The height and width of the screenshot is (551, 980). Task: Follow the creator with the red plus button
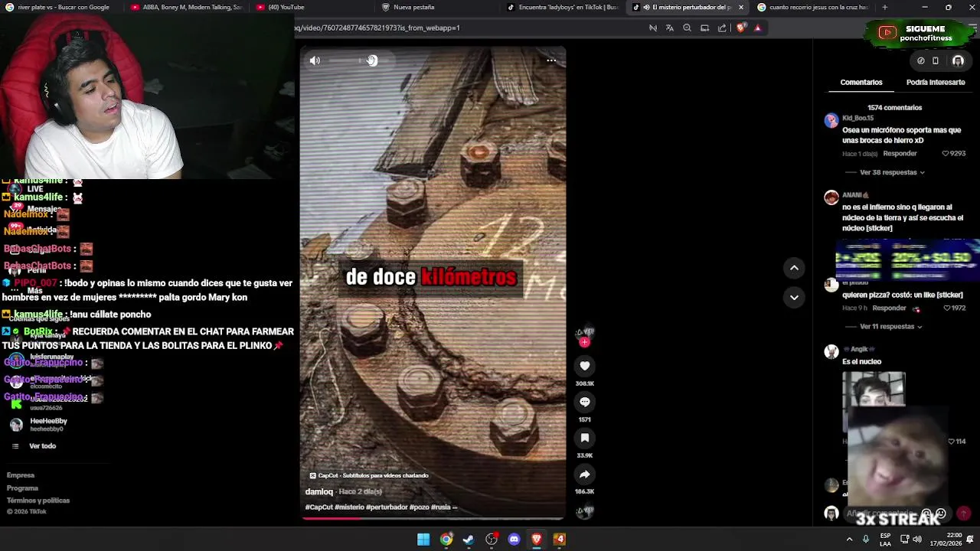pyautogui.click(x=584, y=342)
